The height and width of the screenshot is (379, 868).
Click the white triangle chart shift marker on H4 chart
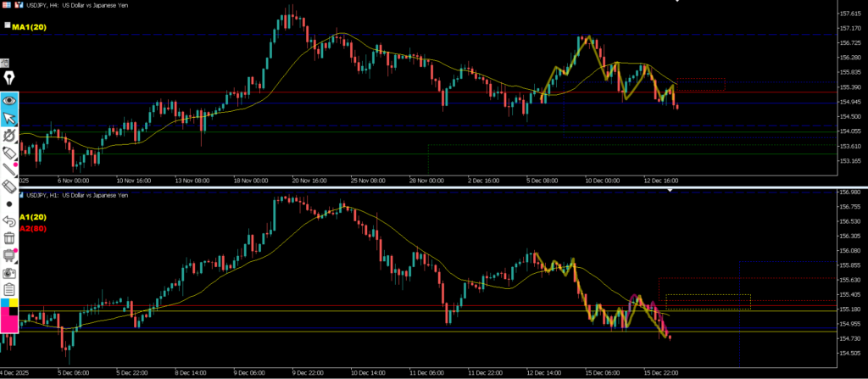tap(677, 3)
